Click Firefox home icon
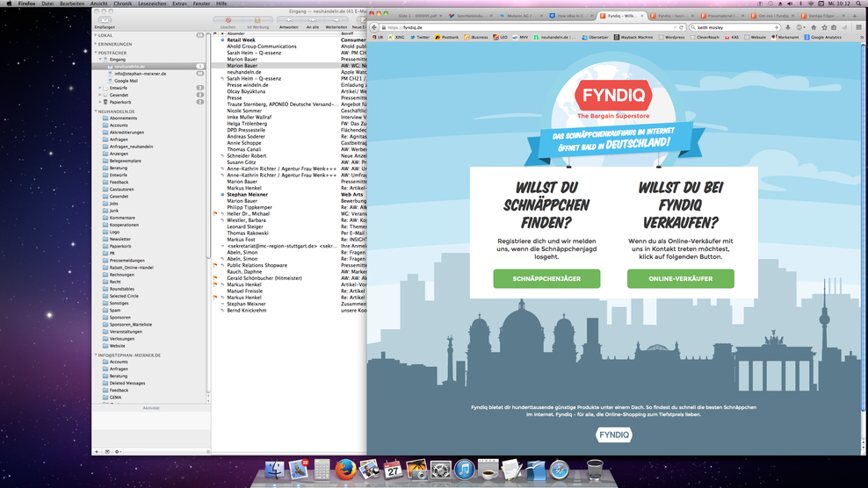Viewport: 868px width, 488px height. point(814,27)
